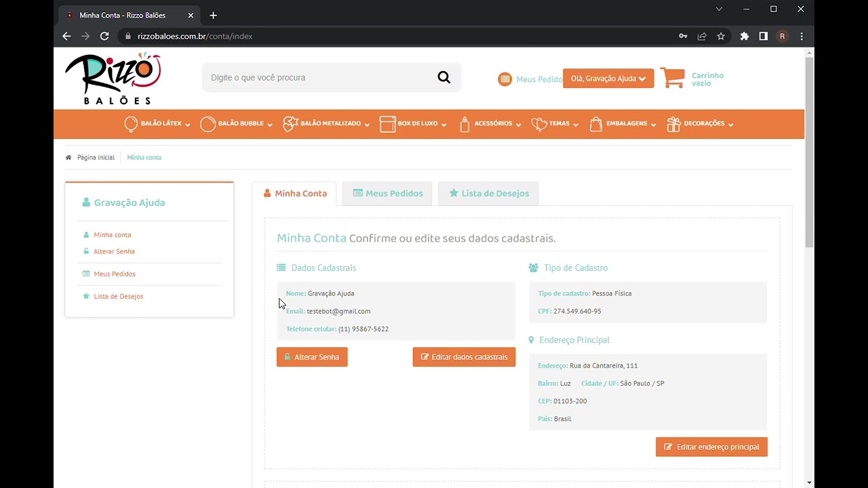
Task: Click Editar dados cadastrais button
Action: coord(464,357)
